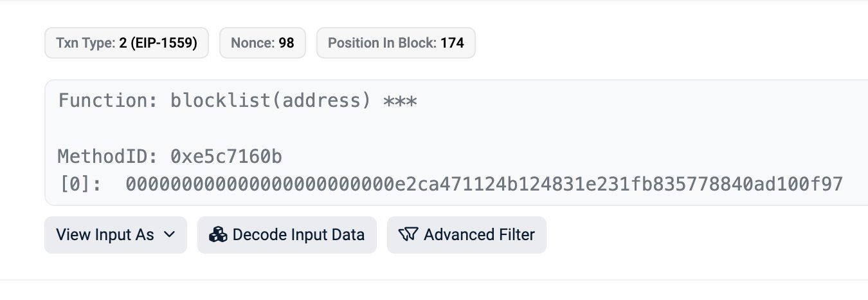
Task: Click the MethodID value 0xe5c7160b
Action: coord(227,156)
